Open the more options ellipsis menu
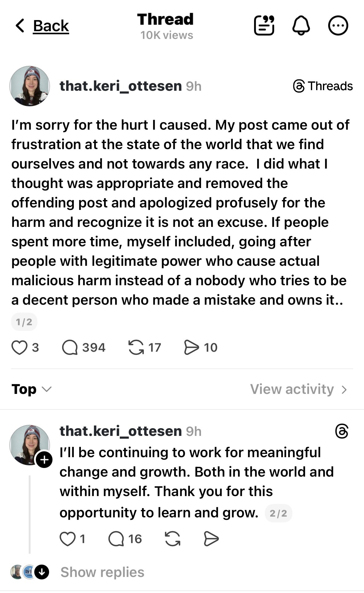Screen dimensions: 364x593 [338, 26]
